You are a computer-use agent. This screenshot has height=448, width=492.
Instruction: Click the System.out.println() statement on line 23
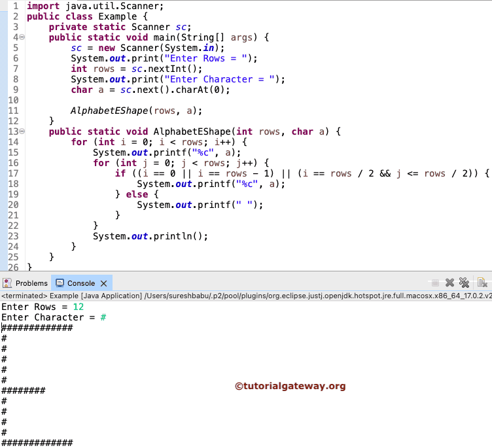click(x=150, y=236)
